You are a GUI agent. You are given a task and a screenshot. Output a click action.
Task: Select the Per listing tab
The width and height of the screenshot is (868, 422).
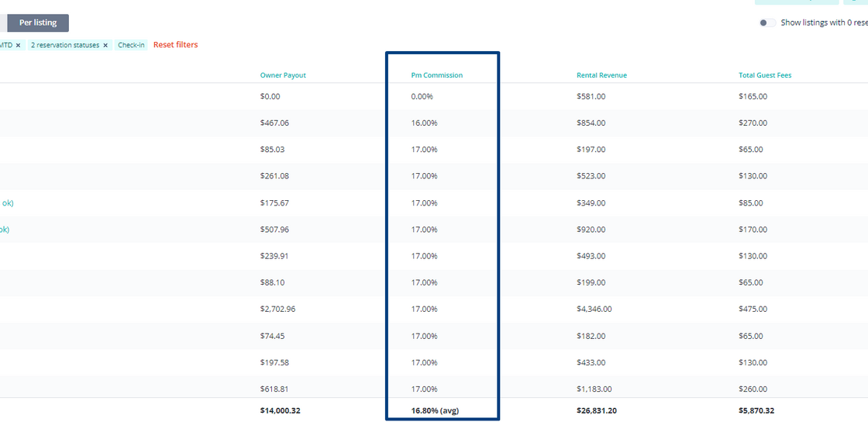[38, 22]
